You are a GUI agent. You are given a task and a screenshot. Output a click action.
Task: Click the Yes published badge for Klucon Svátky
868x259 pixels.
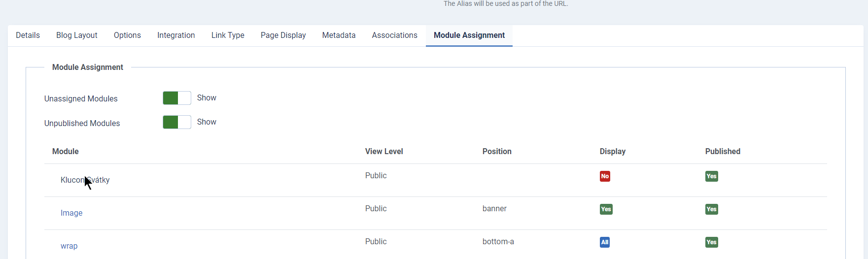tap(712, 176)
